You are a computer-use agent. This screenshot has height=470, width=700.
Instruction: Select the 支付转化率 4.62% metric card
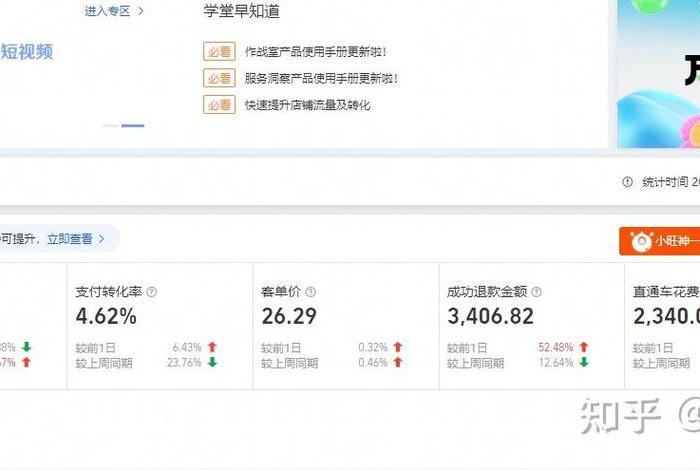tap(160, 326)
